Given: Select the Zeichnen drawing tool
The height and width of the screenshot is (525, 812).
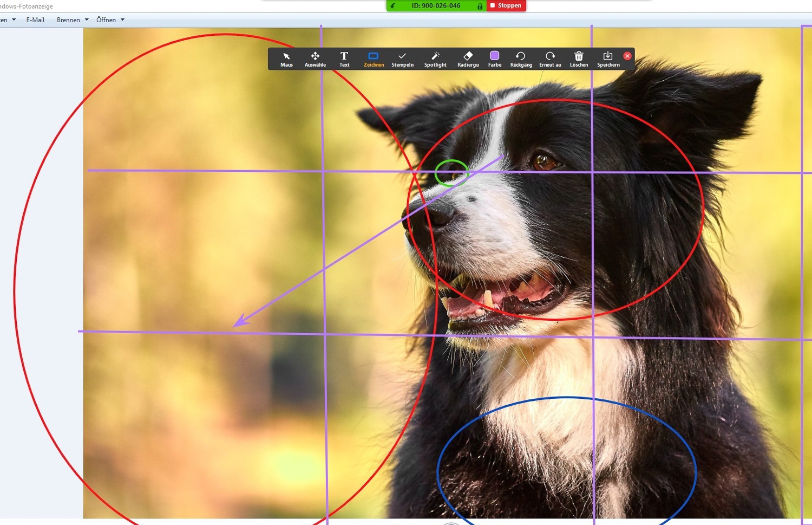Looking at the screenshot, I should click(374, 59).
